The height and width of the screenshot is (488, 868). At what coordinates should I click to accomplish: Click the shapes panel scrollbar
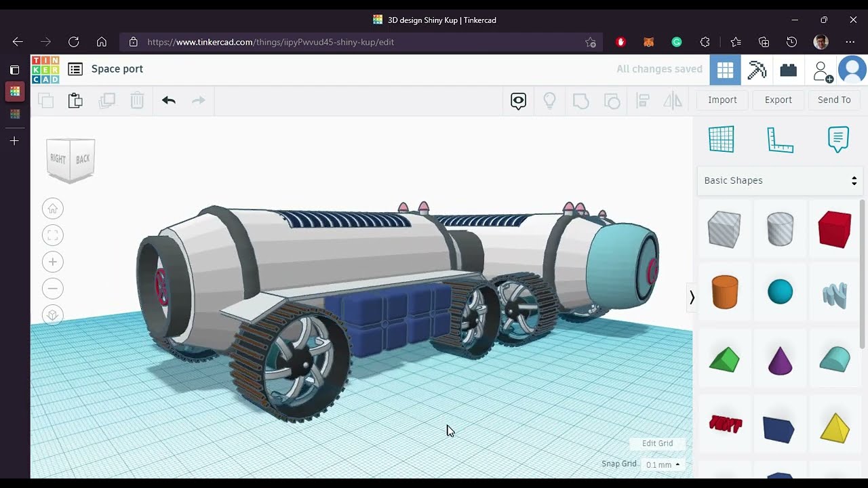[863, 274]
